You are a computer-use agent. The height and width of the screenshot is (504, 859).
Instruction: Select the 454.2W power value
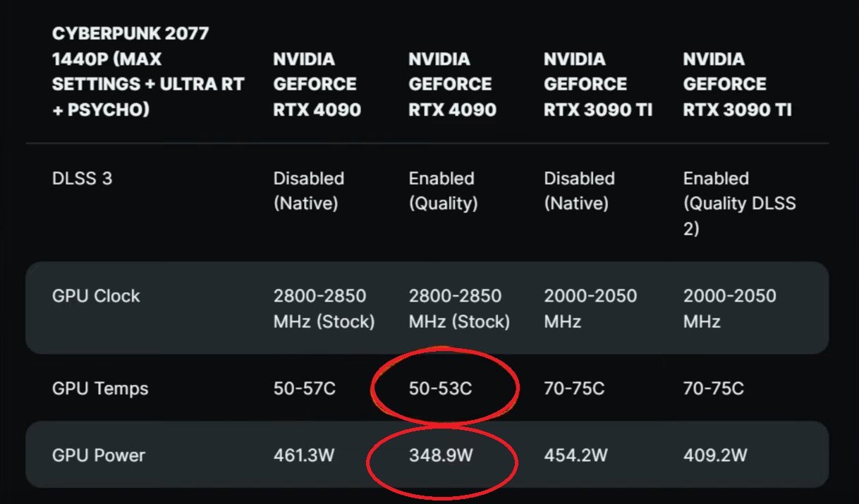tap(575, 455)
